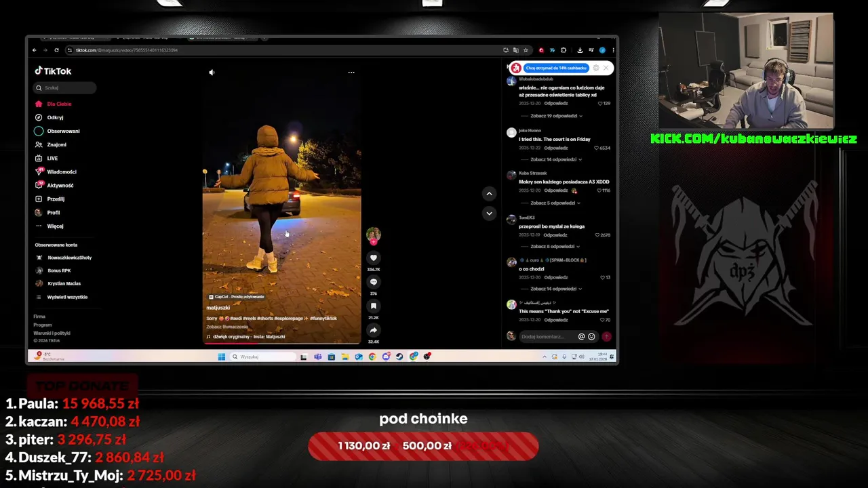This screenshot has height=488, width=868.
Task: Go back in the browser
Action: [35, 50]
